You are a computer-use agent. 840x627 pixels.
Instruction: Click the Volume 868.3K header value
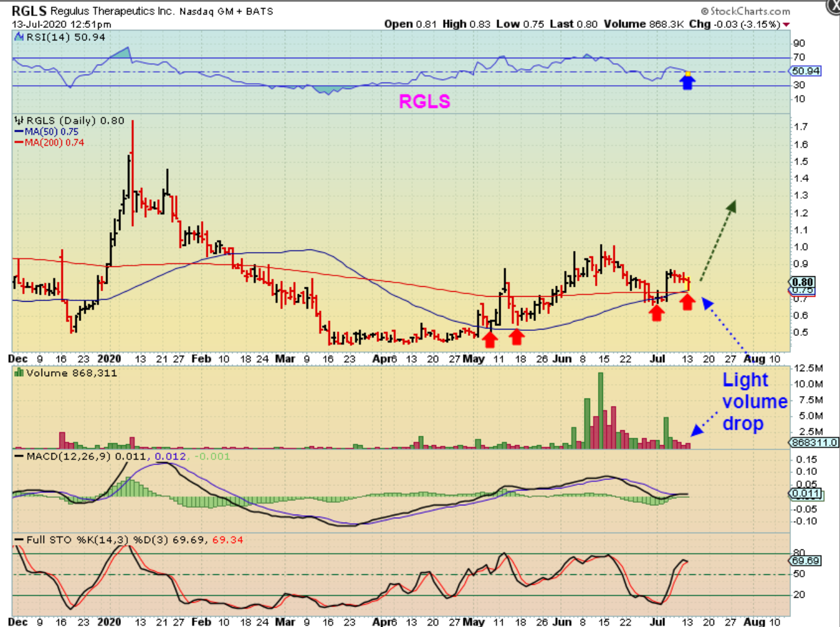point(644,24)
